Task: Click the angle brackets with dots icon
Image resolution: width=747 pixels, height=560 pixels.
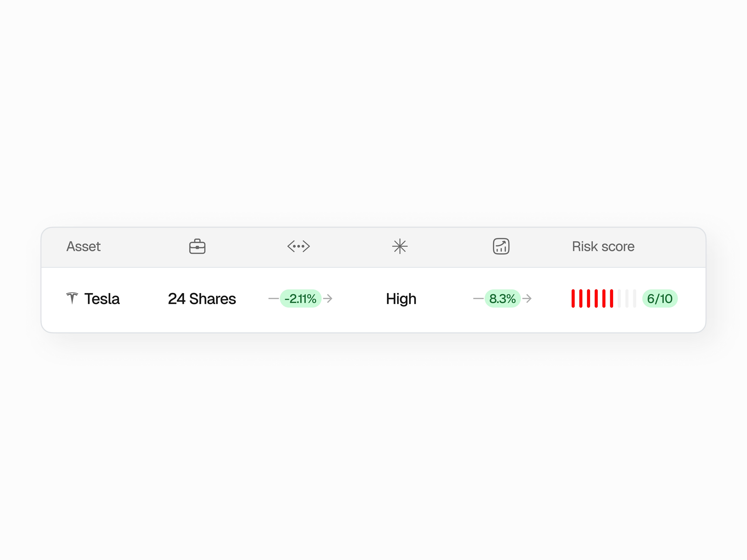Action: (298, 246)
